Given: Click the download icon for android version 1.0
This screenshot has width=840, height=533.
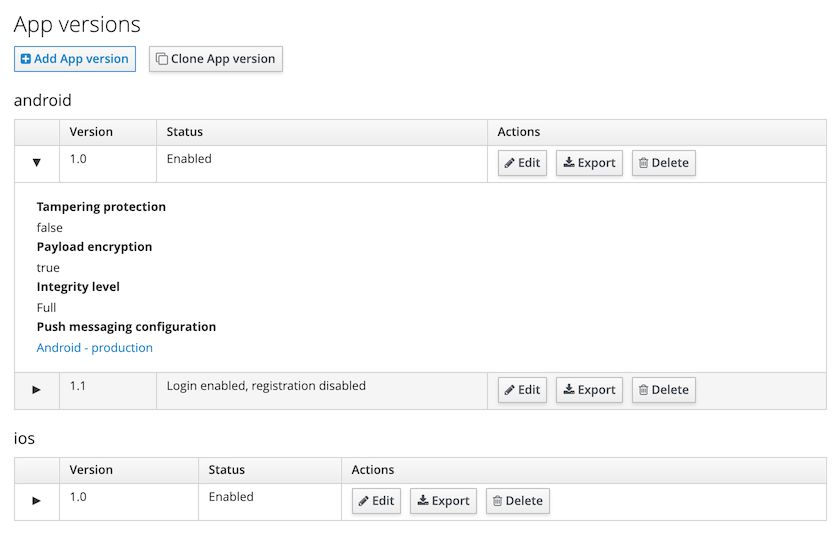Looking at the screenshot, I should click(x=569, y=163).
